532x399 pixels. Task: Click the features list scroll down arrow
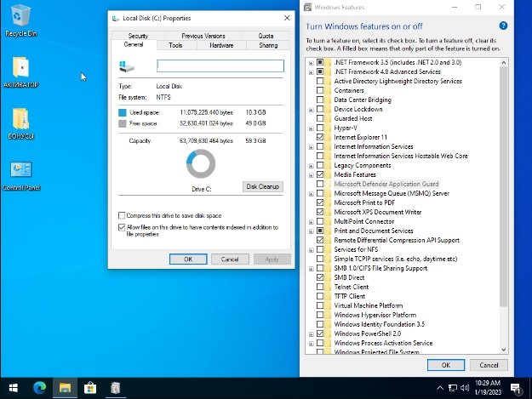tap(504, 350)
